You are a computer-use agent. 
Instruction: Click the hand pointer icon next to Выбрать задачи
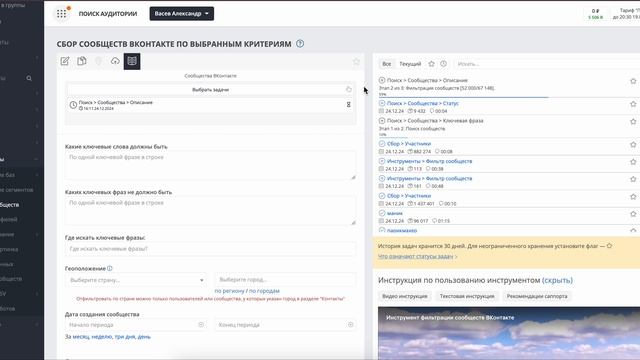(x=349, y=89)
